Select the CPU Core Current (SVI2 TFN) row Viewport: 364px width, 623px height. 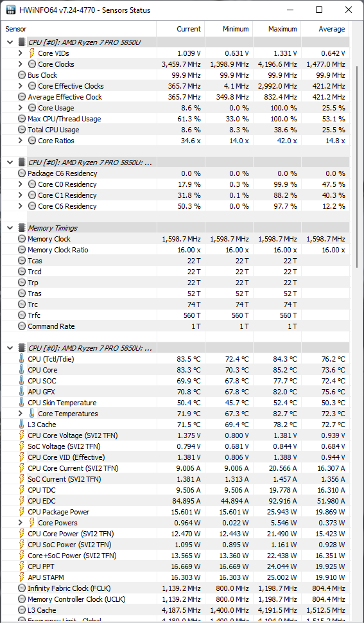click(176, 468)
